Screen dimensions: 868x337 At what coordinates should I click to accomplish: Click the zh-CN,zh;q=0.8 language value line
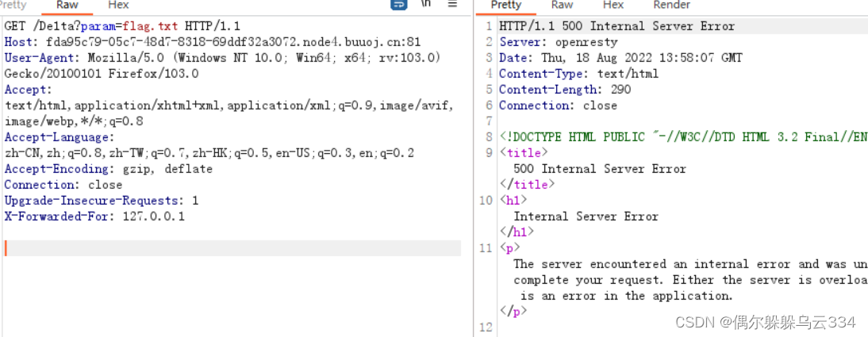click(209, 153)
